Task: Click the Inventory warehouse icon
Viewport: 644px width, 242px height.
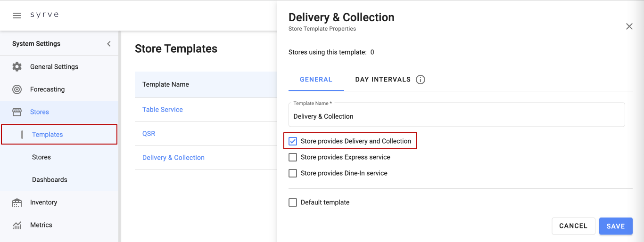Action: click(x=17, y=202)
